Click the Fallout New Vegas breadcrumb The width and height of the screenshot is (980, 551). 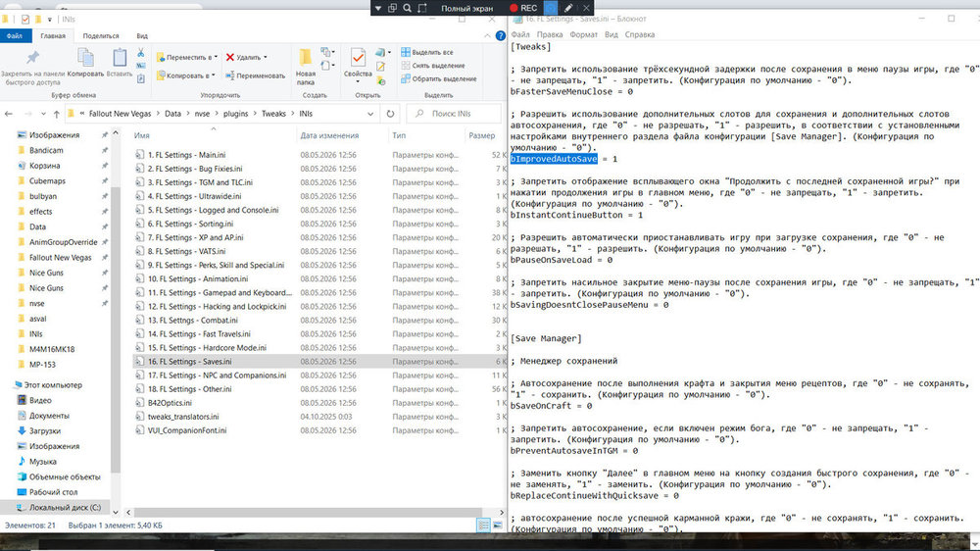point(120,114)
